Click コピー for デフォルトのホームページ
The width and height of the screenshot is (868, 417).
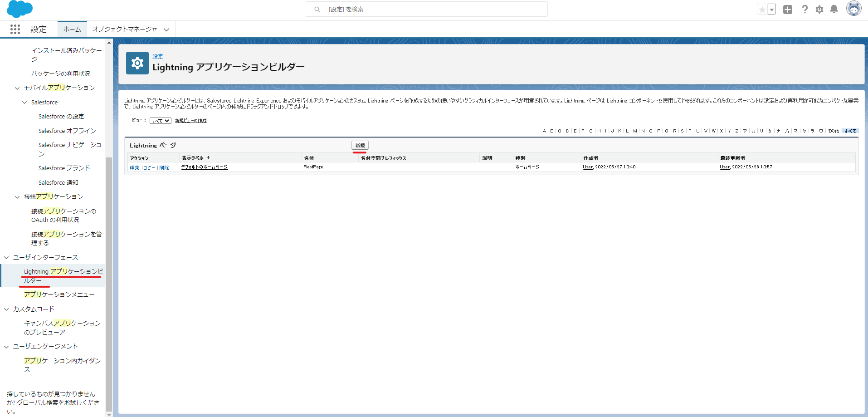pos(149,167)
